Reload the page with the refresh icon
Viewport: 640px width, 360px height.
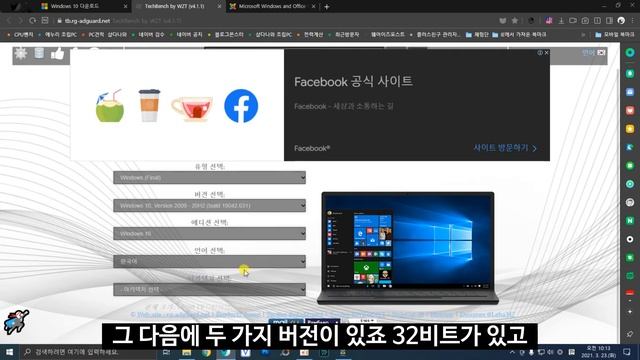click(x=33, y=20)
